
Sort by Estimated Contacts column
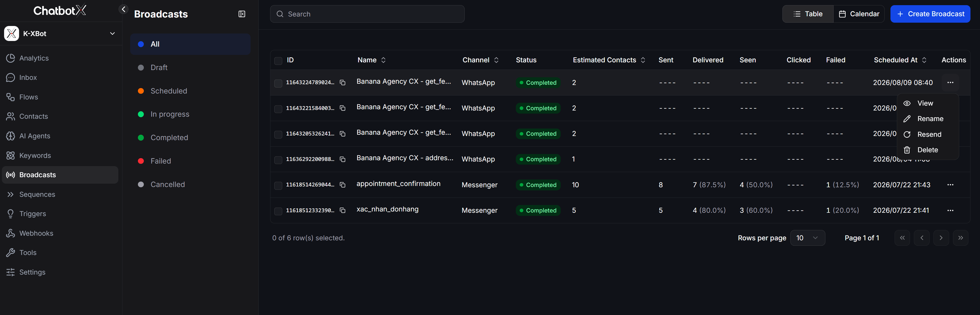(x=609, y=60)
